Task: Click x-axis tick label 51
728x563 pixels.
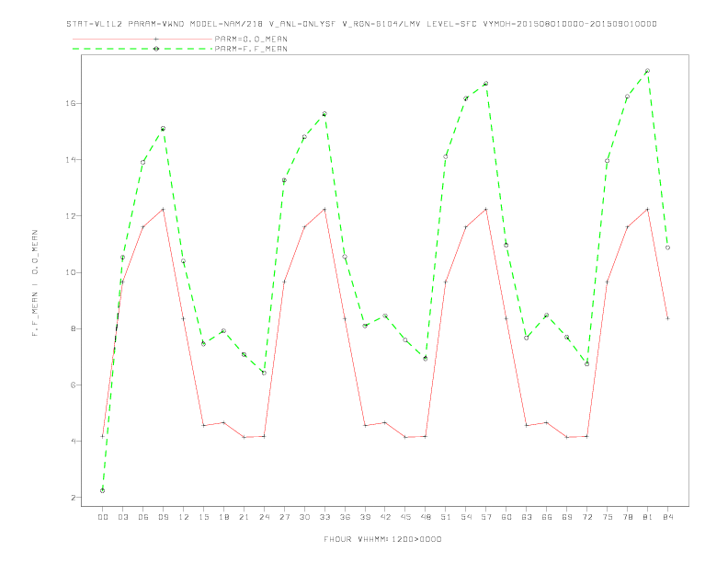Action: pos(446,517)
